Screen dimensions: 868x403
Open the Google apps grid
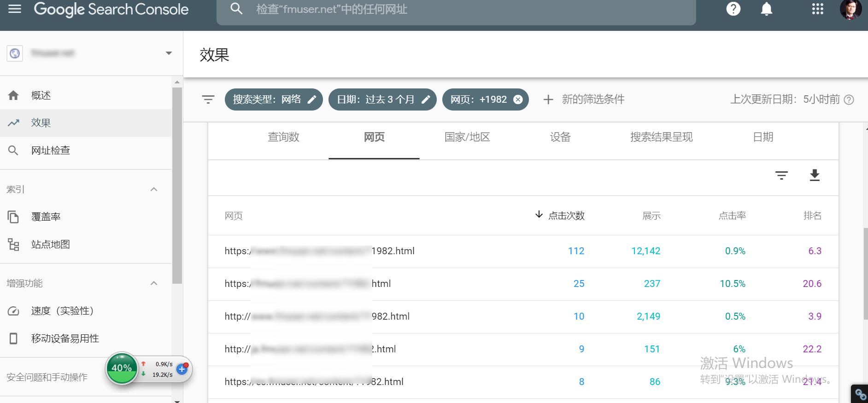(818, 9)
